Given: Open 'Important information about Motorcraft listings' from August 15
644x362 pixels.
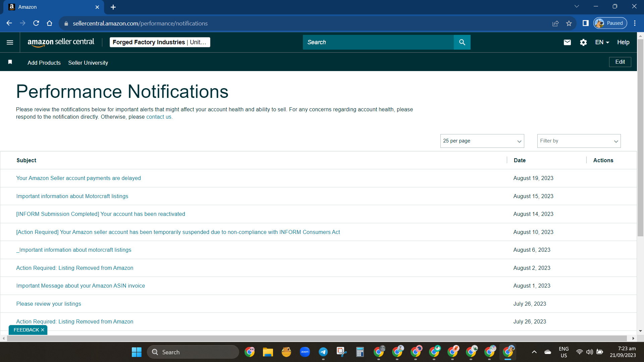Looking at the screenshot, I should pyautogui.click(x=72, y=196).
